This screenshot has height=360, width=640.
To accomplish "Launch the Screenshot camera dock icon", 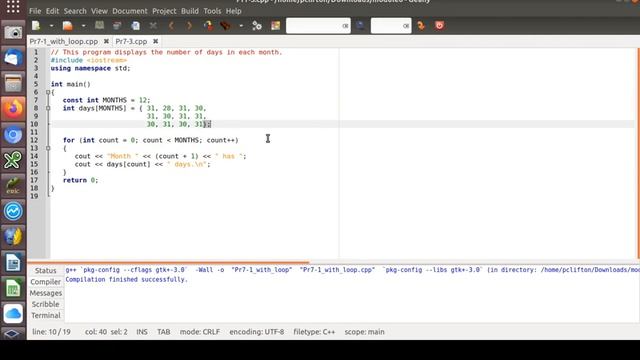I will point(13,32).
